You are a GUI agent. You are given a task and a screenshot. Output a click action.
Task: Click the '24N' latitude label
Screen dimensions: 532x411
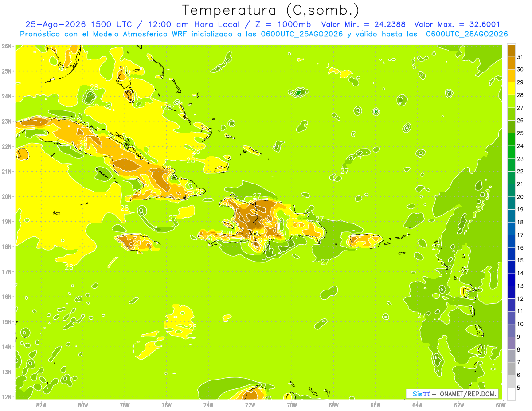click(x=7, y=96)
